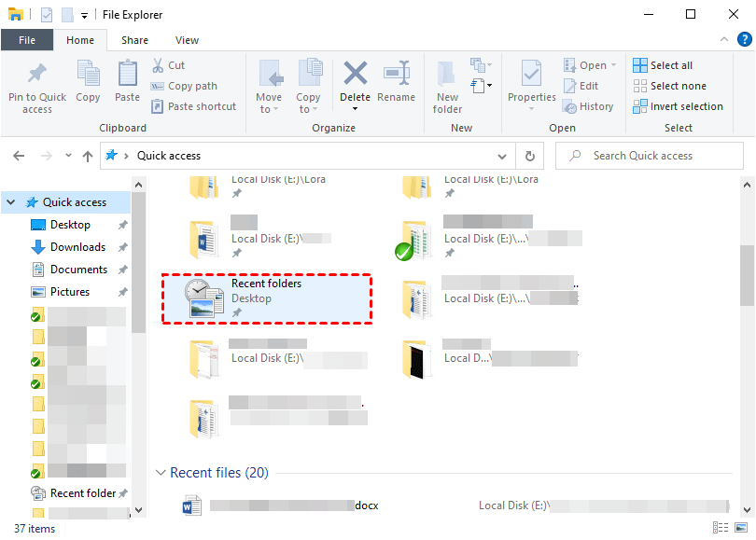This screenshot has width=756, height=540.
Task: Click the Paste clipboard icon
Action: (x=127, y=74)
